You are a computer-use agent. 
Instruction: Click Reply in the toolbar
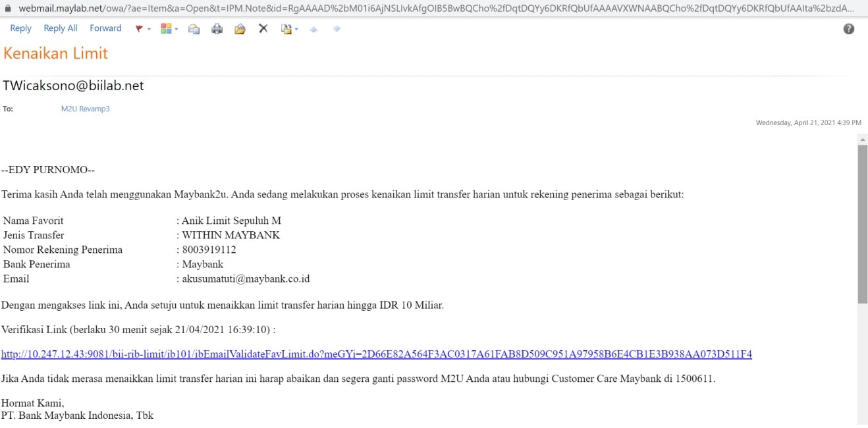tap(21, 28)
